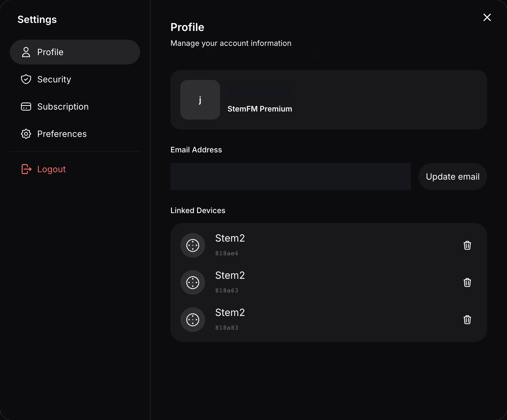Click the device icon for 818a63
The height and width of the screenshot is (420, 507).
pyautogui.click(x=193, y=282)
